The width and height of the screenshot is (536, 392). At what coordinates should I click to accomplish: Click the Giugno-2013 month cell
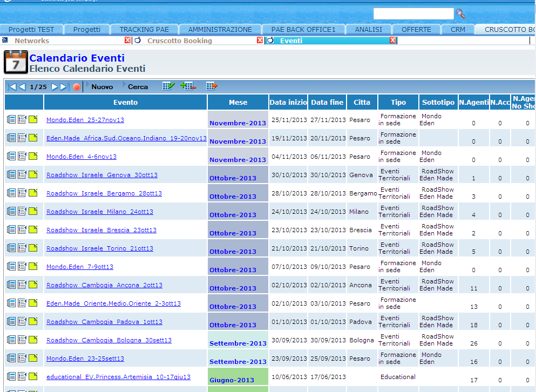(238, 376)
